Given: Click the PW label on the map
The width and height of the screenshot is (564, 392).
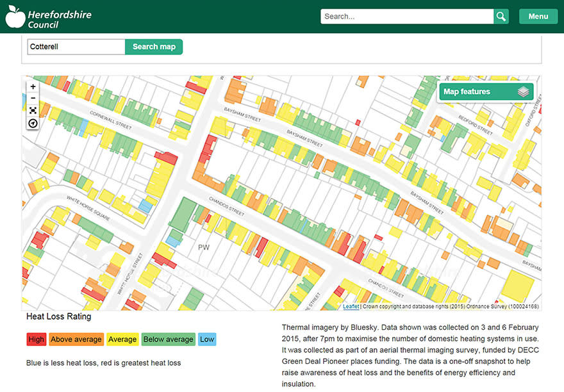Looking at the screenshot, I should (204, 247).
